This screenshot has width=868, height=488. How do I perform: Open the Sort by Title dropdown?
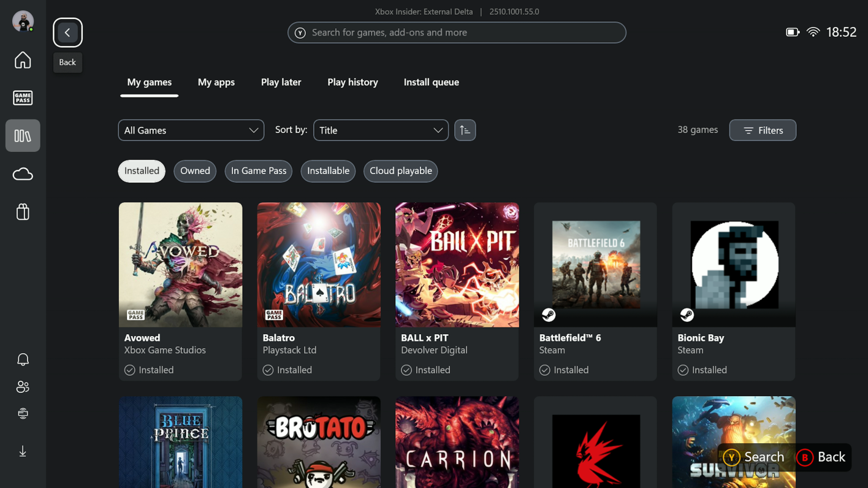(x=381, y=130)
